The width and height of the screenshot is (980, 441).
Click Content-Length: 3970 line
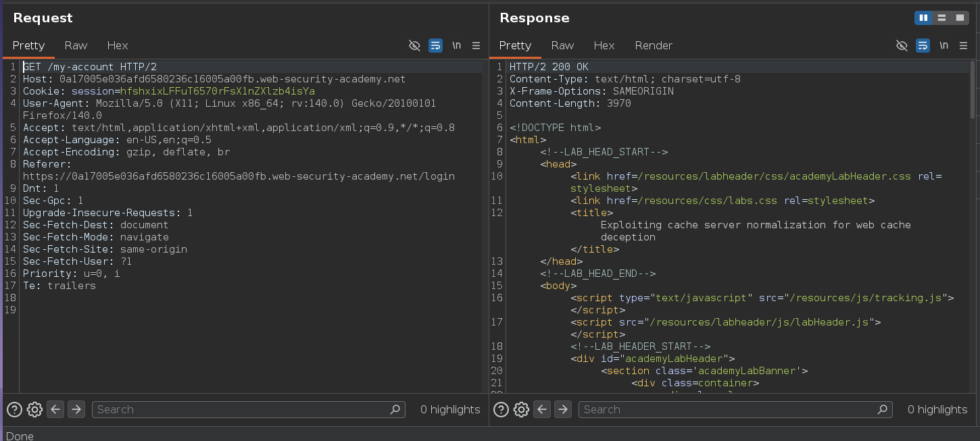(570, 103)
